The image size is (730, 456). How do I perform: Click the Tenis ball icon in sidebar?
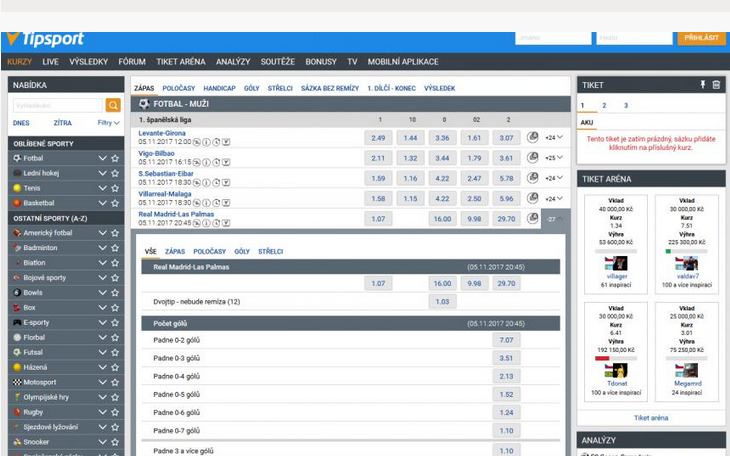pos(17,188)
